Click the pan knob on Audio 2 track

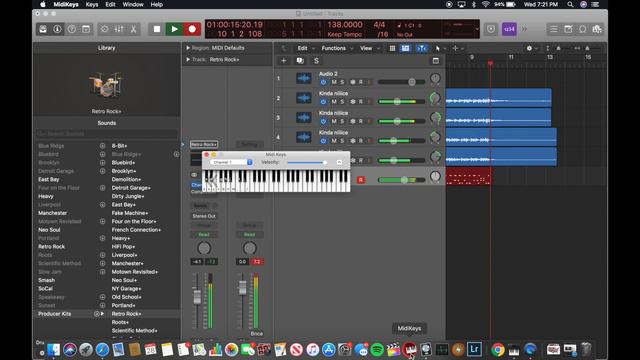tap(435, 79)
